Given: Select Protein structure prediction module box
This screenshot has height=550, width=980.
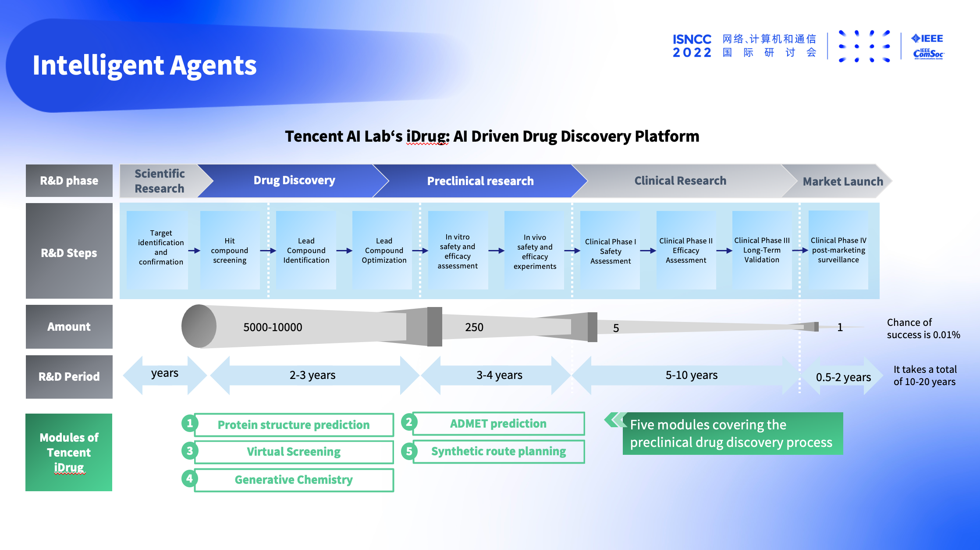Looking at the screenshot, I should click(x=294, y=425).
